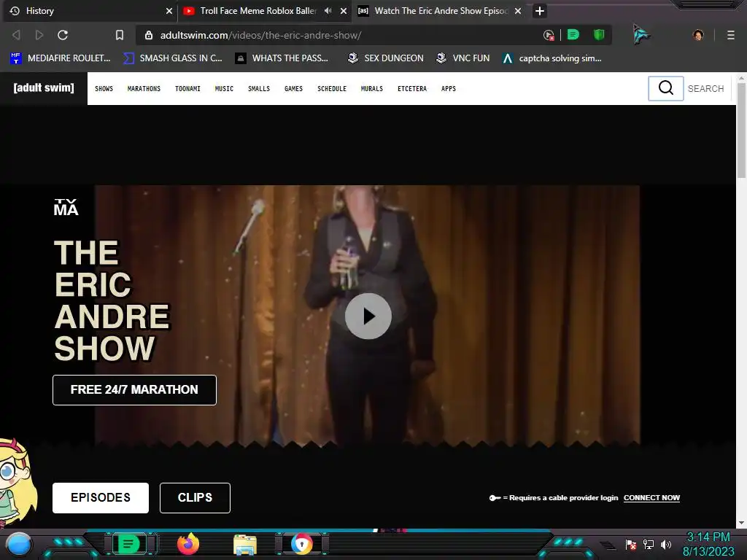Close the Eric Andre Show tab
The height and width of the screenshot is (560, 747).
pos(518,10)
